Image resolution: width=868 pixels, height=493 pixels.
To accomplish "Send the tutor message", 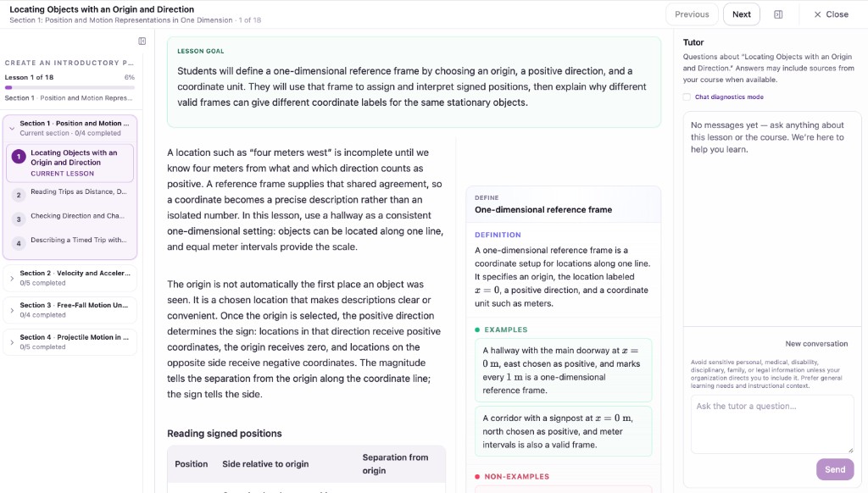I will pyautogui.click(x=835, y=469).
